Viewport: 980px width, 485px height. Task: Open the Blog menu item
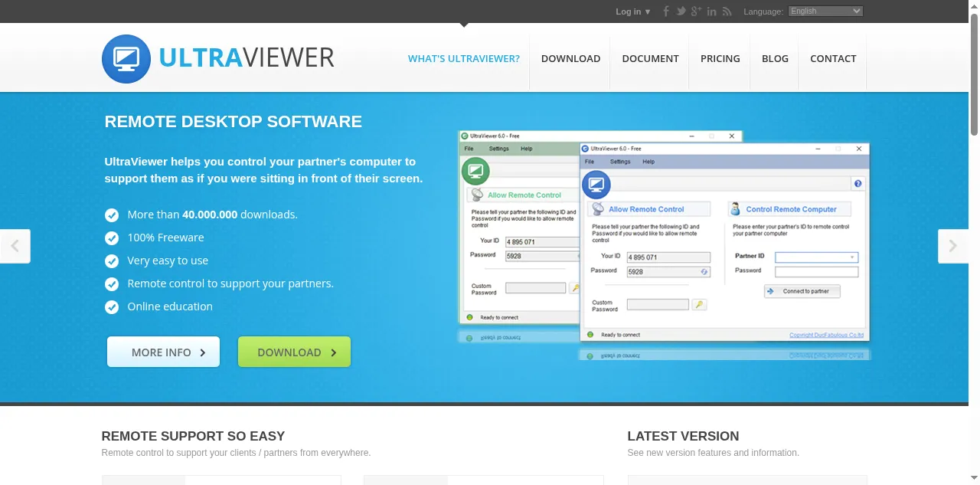tap(775, 58)
